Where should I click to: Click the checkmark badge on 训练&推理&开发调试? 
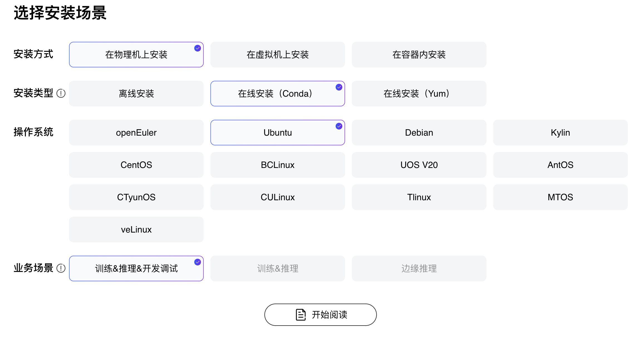click(x=197, y=262)
